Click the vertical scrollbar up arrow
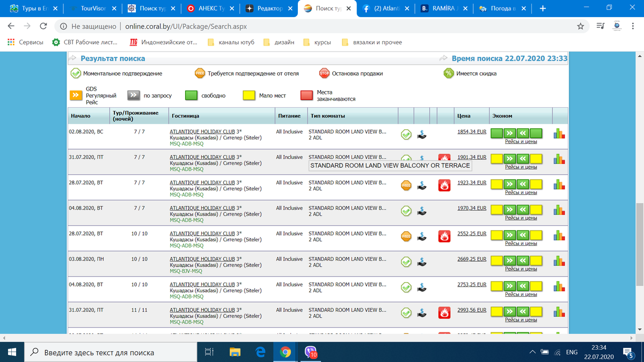This screenshot has width=644, height=362. click(639, 56)
